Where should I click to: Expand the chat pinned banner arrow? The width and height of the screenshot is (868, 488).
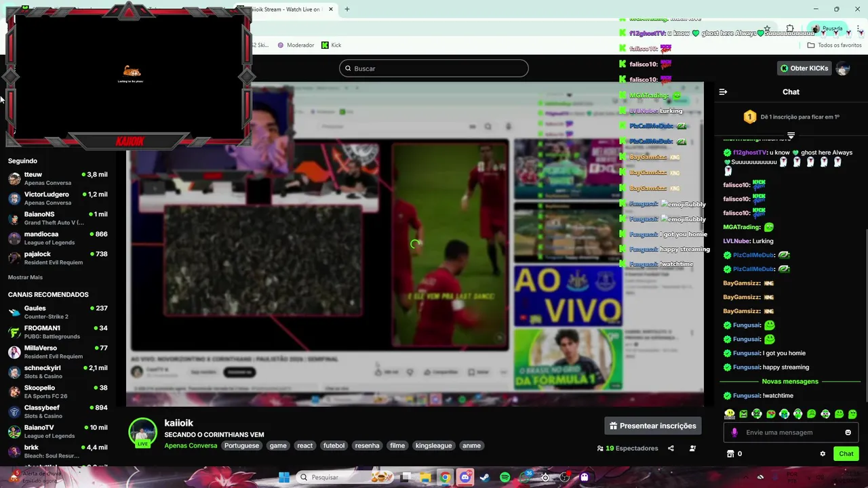[791, 136]
